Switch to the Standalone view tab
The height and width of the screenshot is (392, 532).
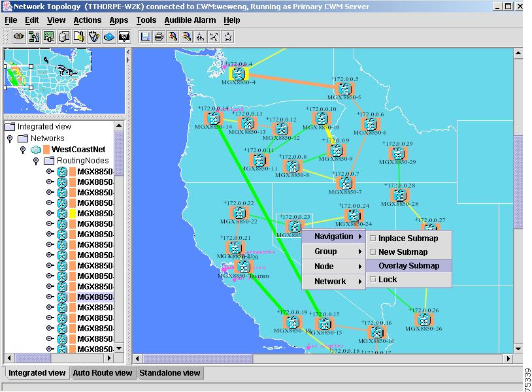[x=170, y=372]
